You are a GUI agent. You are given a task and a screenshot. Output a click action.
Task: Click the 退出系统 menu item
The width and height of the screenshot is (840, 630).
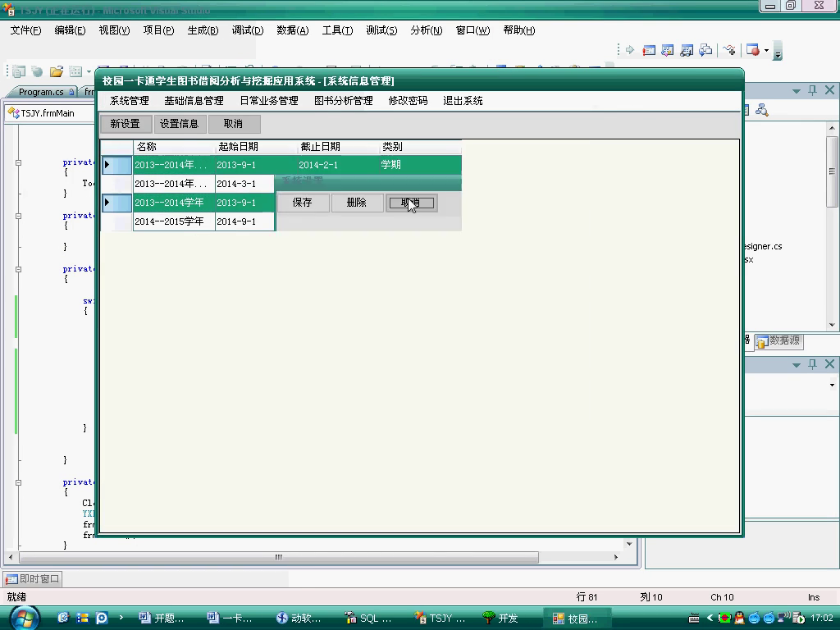(x=463, y=101)
